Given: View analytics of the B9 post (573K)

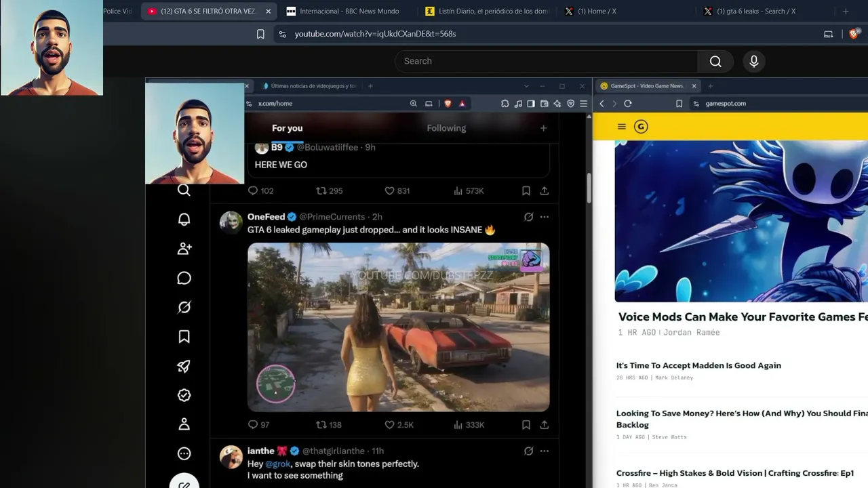Looking at the screenshot, I should tap(469, 191).
